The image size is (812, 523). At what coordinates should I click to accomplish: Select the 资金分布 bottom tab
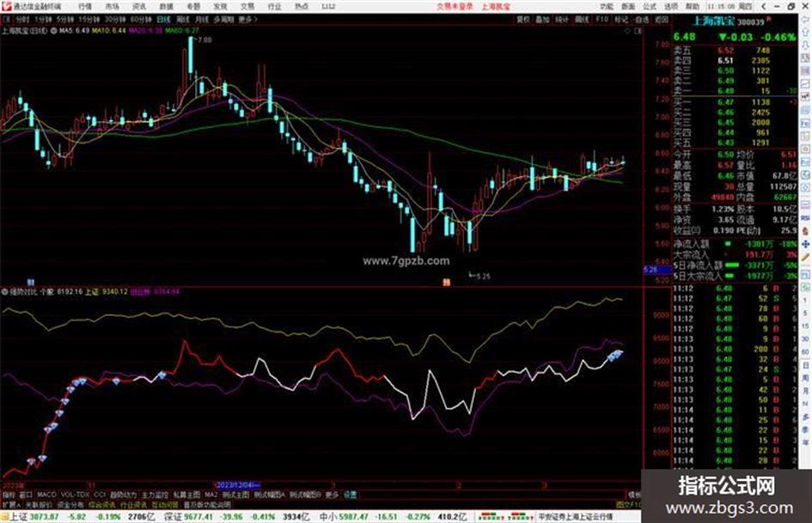[70, 505]
